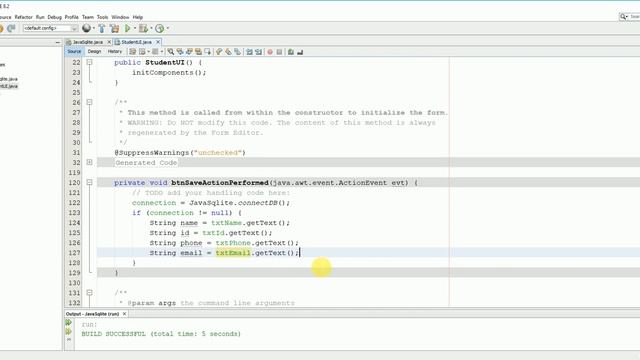Close the Output JavaSqlite (run) tab
640x360 pixels.
(x=124, y=314)
